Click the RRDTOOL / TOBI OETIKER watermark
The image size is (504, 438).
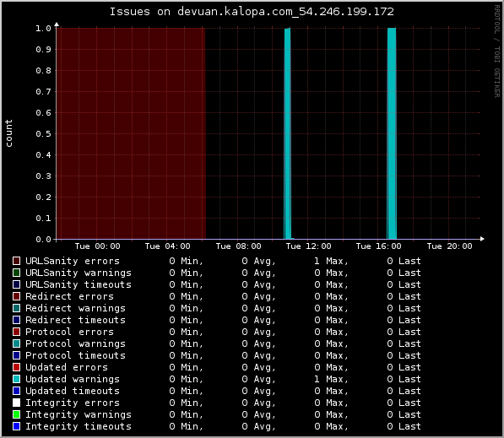tap(497, 51)
